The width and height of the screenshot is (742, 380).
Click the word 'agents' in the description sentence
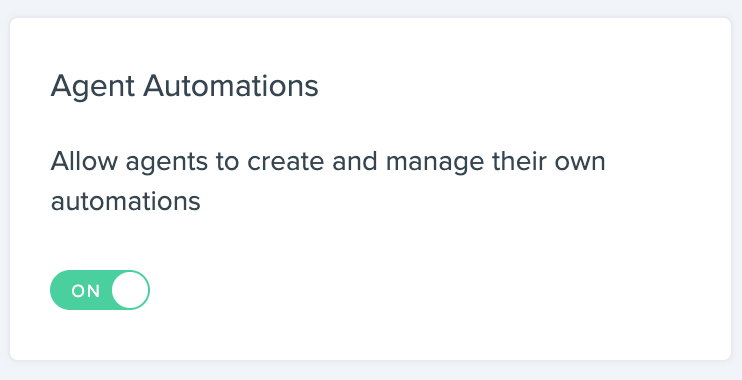(167, 163)
